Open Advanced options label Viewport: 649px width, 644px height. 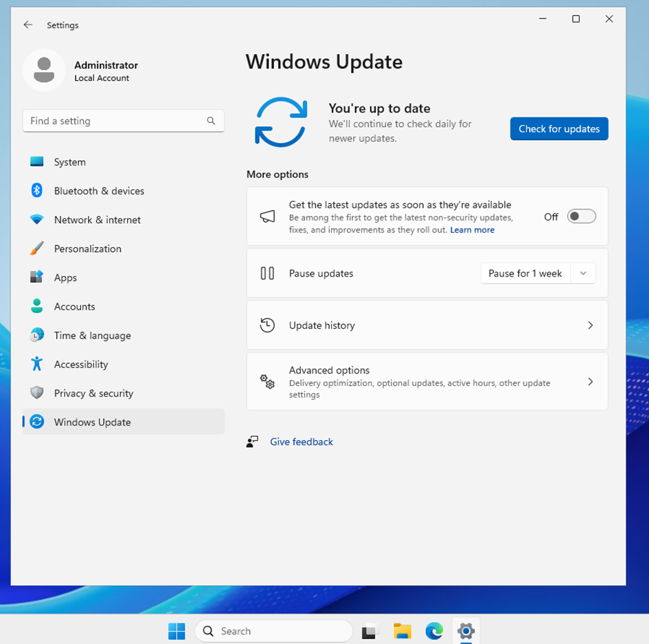[x=329, y=370]
